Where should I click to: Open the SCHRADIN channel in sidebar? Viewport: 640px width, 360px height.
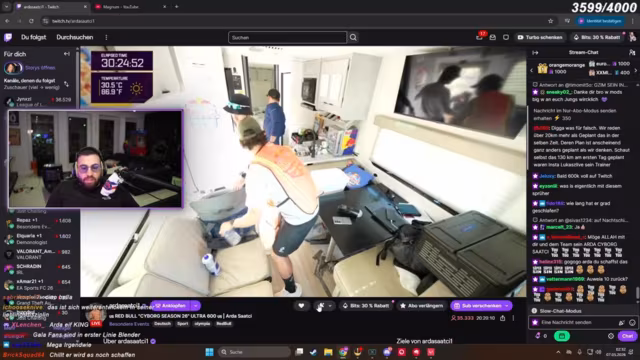point(38,269)
